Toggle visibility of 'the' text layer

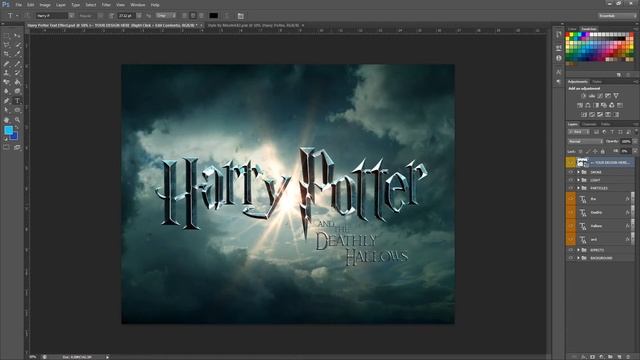[x=571, y=199]
